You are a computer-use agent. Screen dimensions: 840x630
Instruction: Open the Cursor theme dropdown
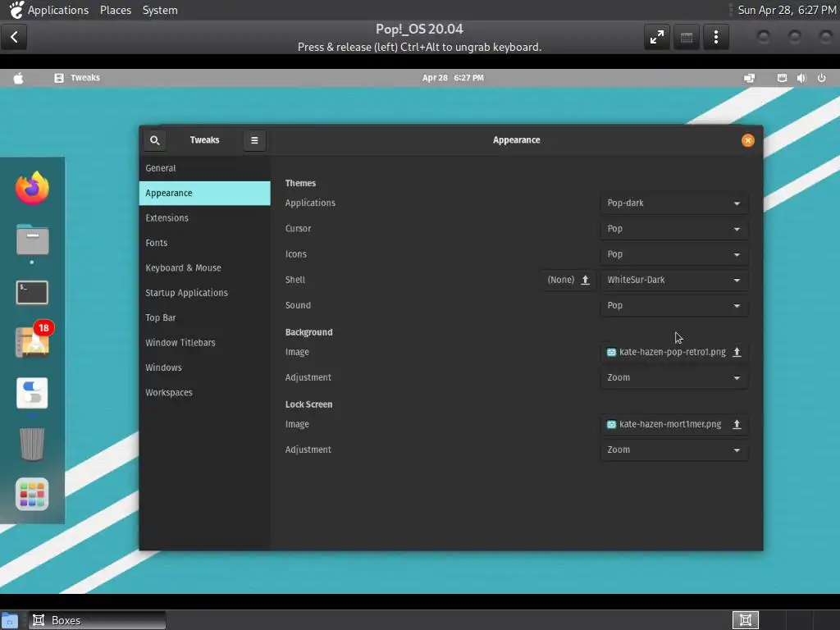click(x=674, y=229)
